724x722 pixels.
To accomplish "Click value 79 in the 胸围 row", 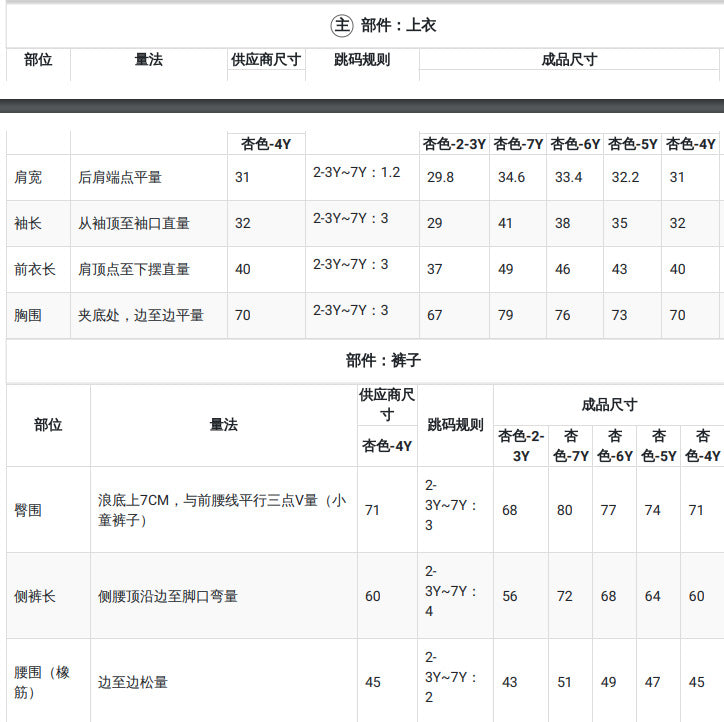I will (506, 315).
